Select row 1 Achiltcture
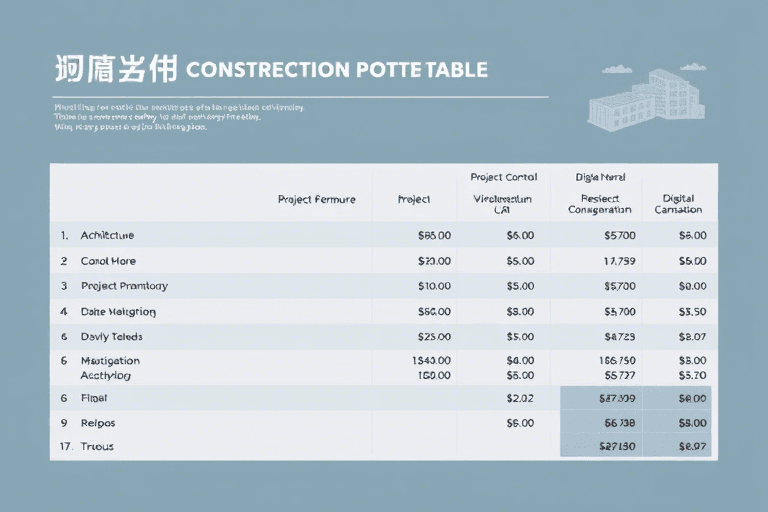The image size is (768, 512). point(384,235)
